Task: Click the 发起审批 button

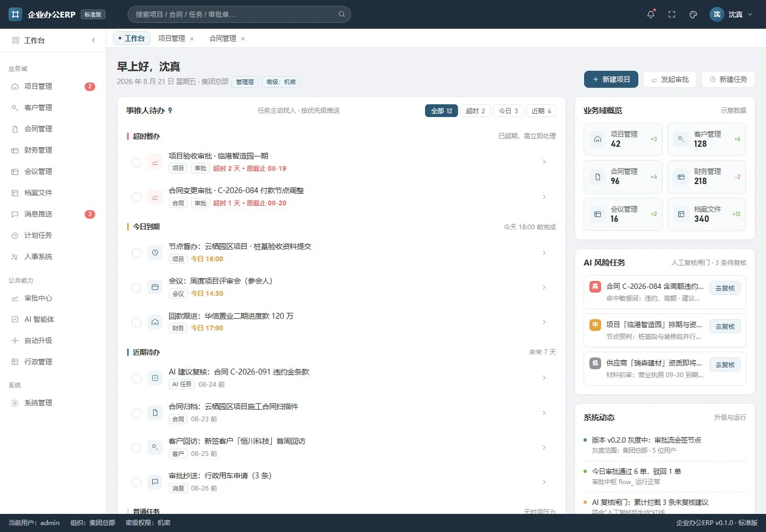Action: [670, 79]
